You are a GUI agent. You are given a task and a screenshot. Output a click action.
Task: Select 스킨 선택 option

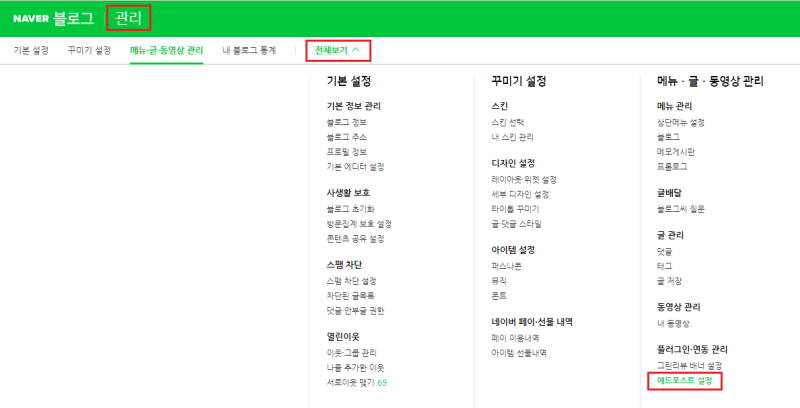point(508,122)
